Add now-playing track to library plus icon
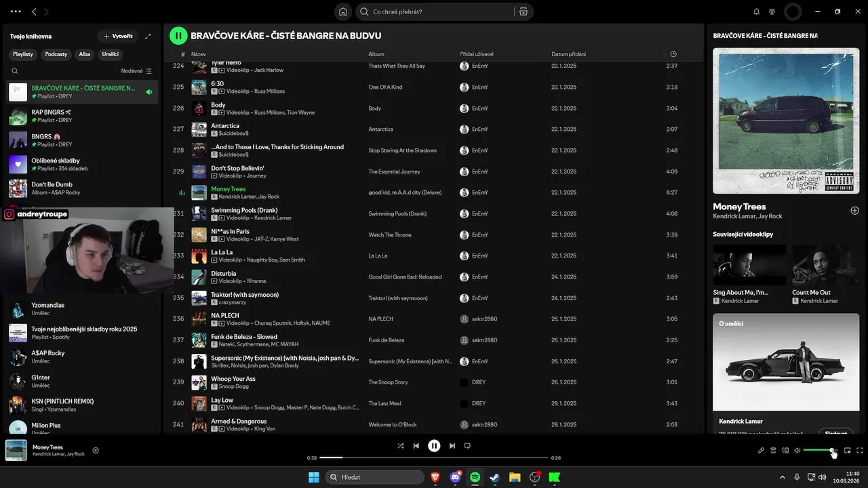The width and height of the screenshot is (868, 488). 96,450
